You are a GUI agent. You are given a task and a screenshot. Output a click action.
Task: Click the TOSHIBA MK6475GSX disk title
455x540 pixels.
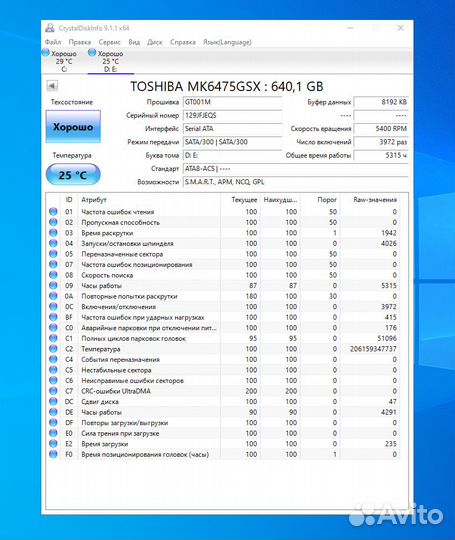coord(227,86)
